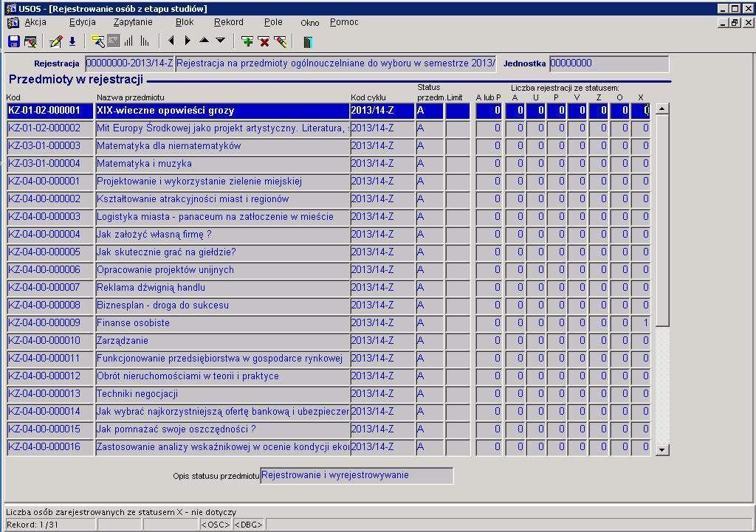Click Kod cyklu cell of KZ-03-01-000003 row
Screen dimensions: 756x532
382,146
